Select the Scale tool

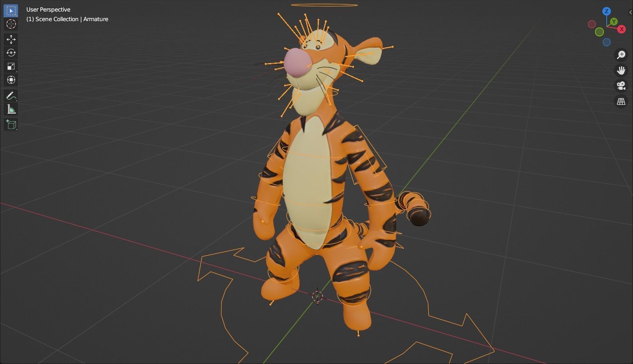click(11, 66)
